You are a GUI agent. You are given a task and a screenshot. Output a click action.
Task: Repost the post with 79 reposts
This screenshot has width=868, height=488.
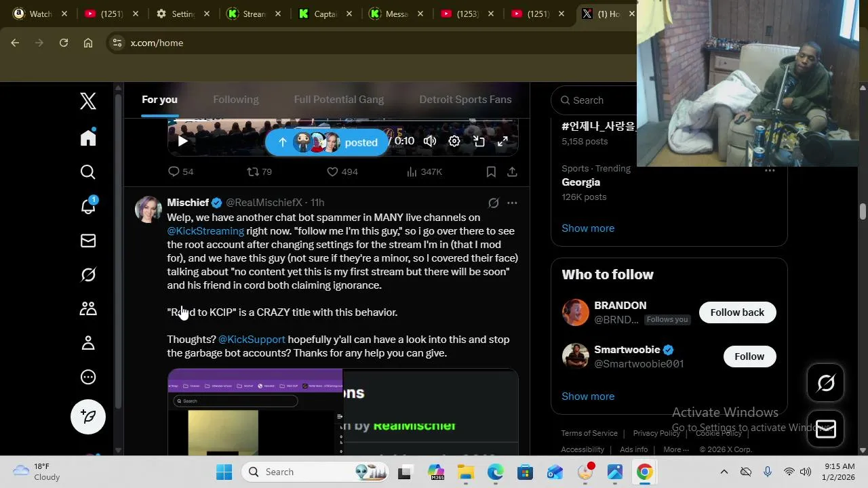point(259,172)
